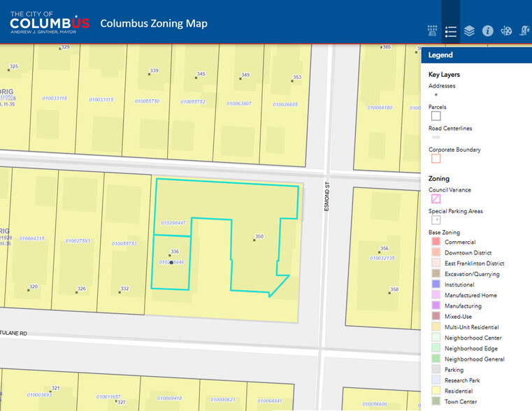
Task: Click address label 358 on map
Action: 394,289
